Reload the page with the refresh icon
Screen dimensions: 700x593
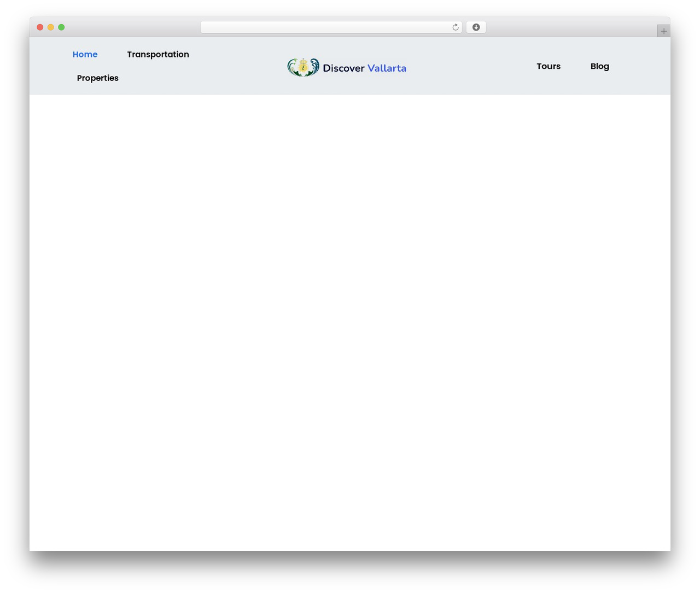pos(455,27)
